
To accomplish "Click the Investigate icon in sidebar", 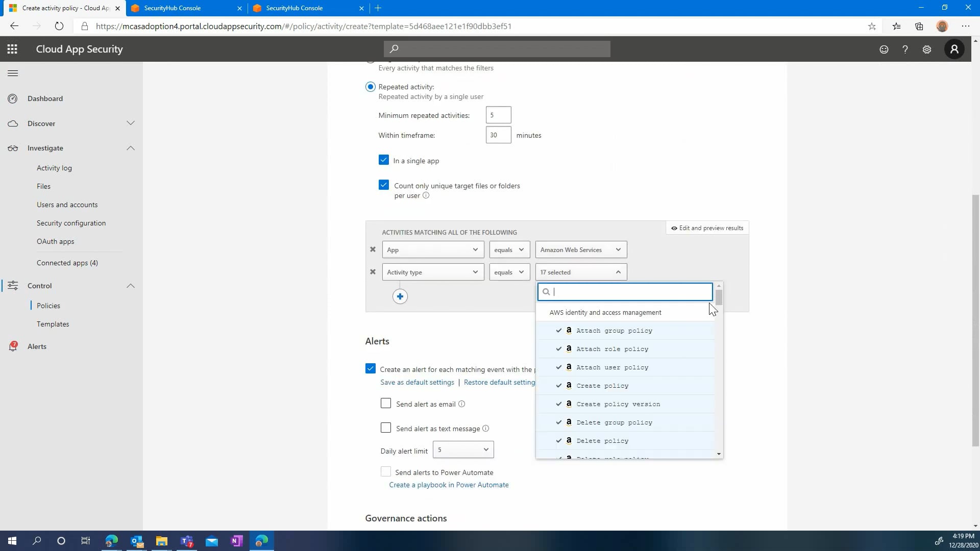I will (x=12, y=147).
